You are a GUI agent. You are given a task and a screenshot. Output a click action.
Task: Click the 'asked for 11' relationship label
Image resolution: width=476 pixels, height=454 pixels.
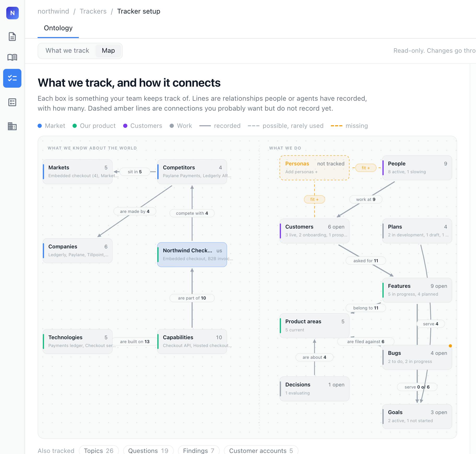pyautogui.click(x=366, y=261)
